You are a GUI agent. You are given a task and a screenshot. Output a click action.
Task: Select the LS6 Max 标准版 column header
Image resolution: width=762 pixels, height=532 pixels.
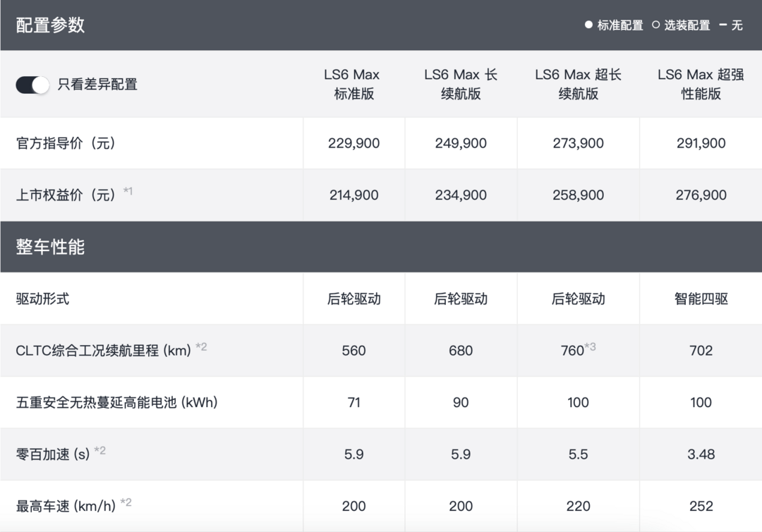point(353,84)
